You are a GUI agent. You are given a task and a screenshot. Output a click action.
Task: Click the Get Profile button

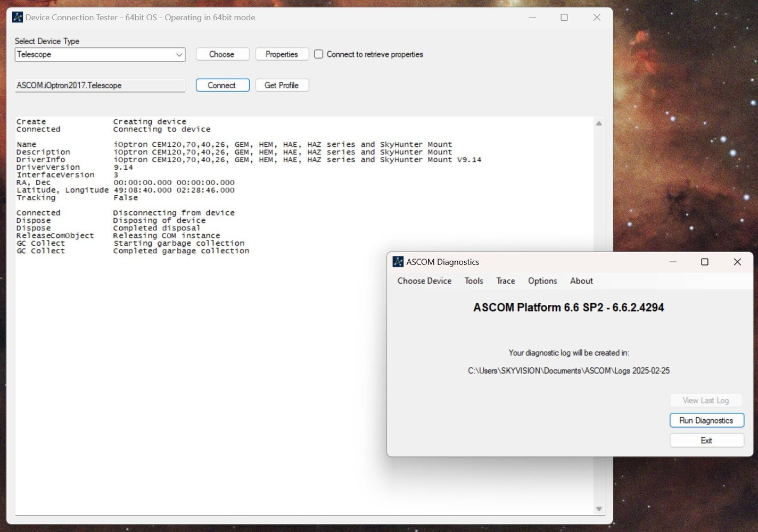[x=282, y=85]
